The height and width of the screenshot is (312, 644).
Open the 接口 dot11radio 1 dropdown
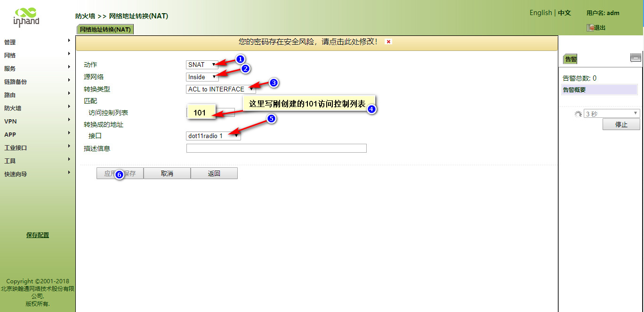point(213,136)
